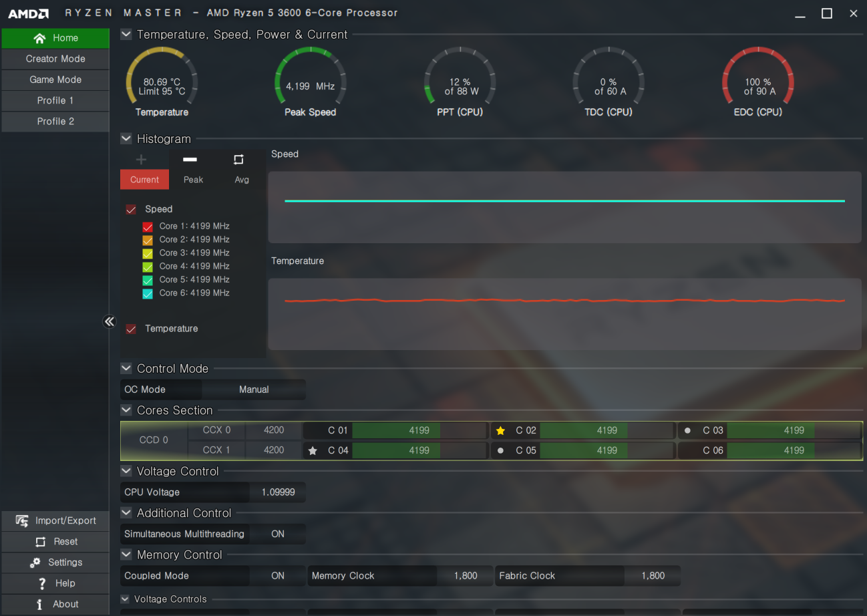Viewport: 867px width, 616px height.
Task: Click CCX 1 speed value 4200
Action: (274, 450)
